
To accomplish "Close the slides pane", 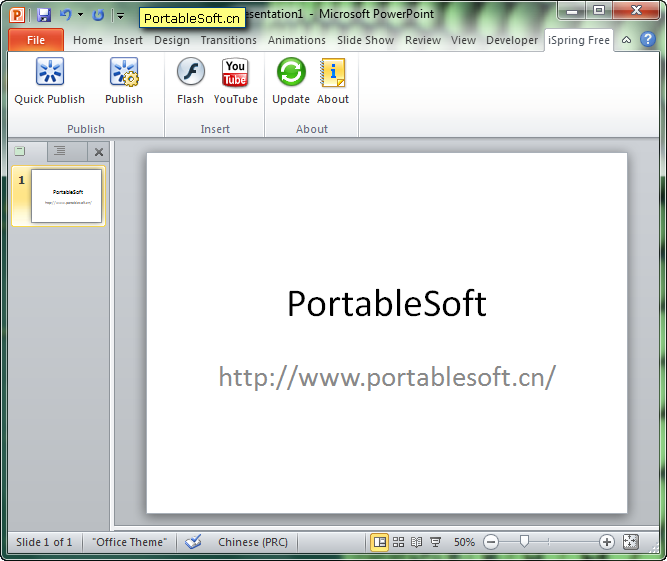I will 99,152.
